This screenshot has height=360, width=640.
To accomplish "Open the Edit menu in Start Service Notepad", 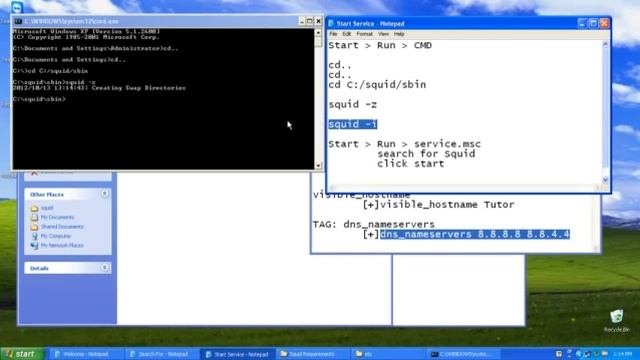I will (x=347, y=34).
